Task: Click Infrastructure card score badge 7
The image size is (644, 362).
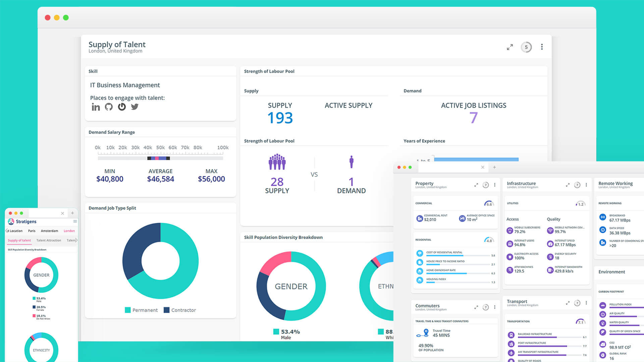Action: (x=577, y=185)
